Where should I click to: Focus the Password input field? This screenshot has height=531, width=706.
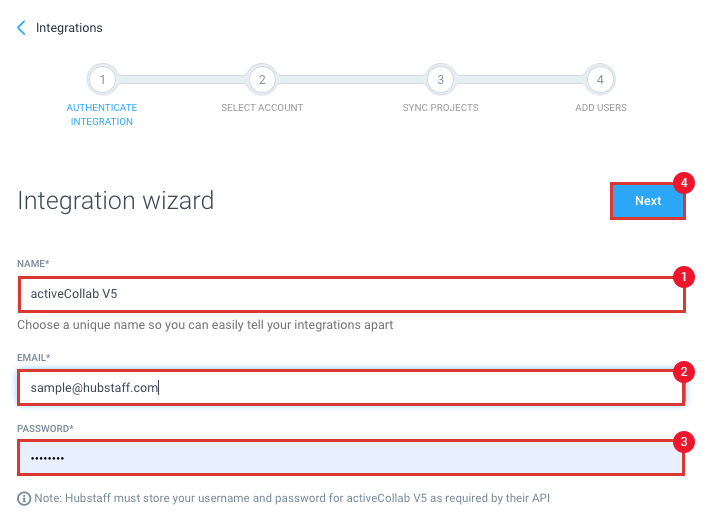tap(351, 458)
